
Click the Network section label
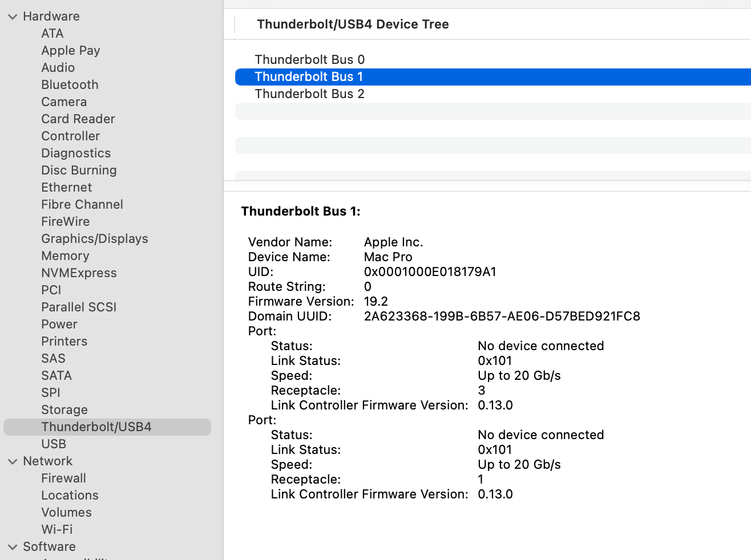[48, 461]
